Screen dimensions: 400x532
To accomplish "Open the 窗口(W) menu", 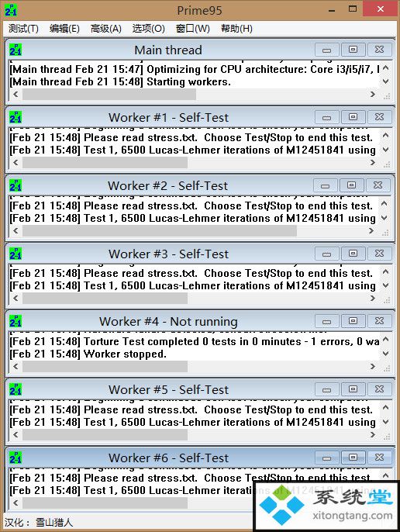I will [x=193, y=29].
